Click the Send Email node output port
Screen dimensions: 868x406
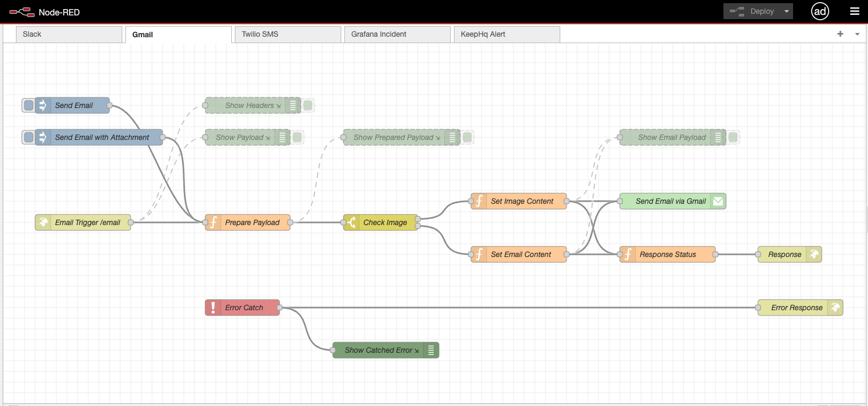tap(109, 105)
